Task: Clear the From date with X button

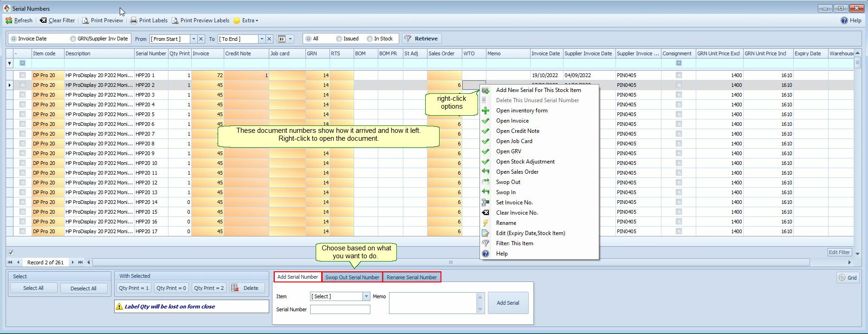Action: click(201, 39)
